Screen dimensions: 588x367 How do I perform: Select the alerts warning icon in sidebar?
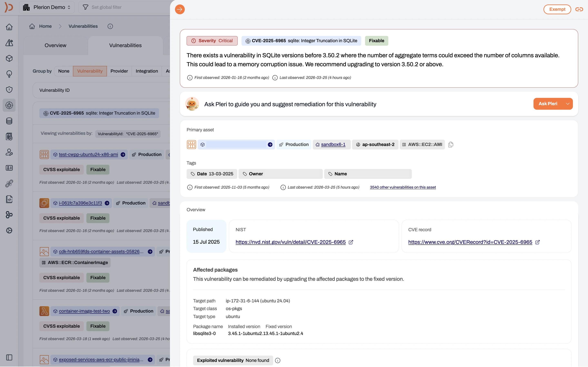click(x=9, y=43)
